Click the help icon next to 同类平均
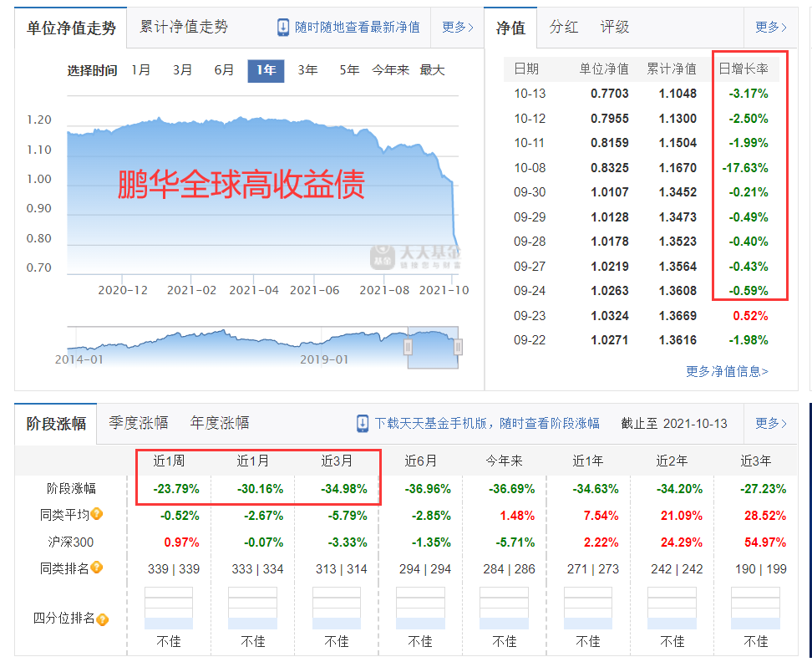 (97, 514)
